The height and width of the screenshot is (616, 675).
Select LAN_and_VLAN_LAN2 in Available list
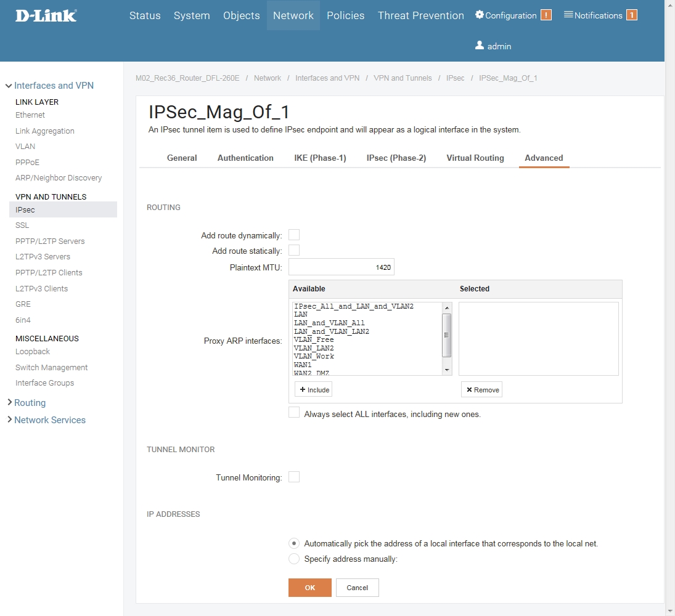332,331
